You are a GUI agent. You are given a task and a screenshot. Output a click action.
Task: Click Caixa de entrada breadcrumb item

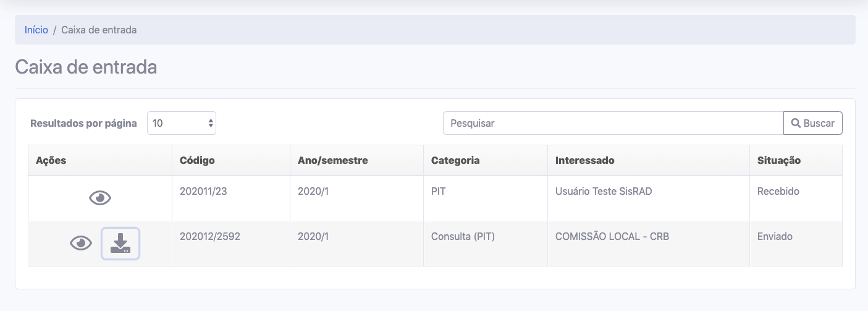(99, 30)
